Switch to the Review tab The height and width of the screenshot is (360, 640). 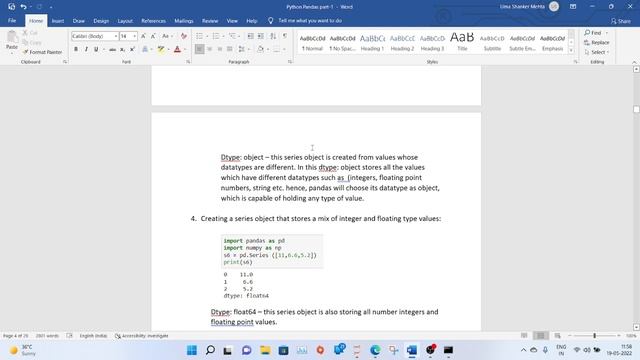210,21
